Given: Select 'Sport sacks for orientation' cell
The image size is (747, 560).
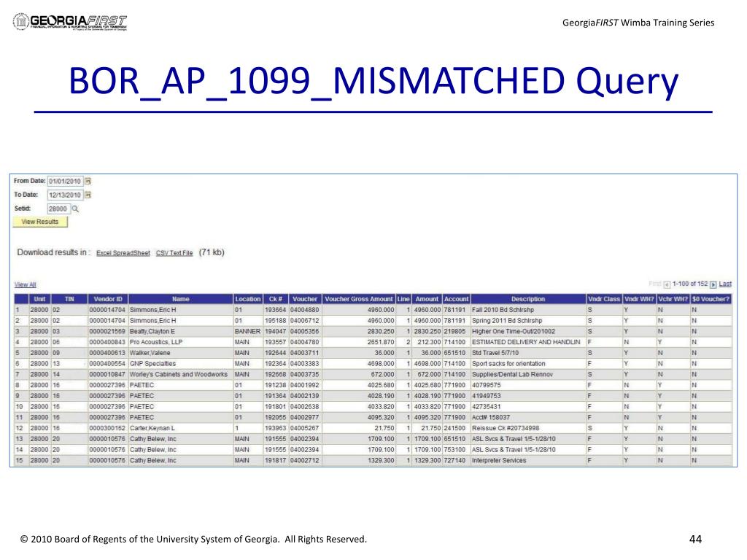Looking at the screenshot, I should pyautogui.click(x=528, y=364).
